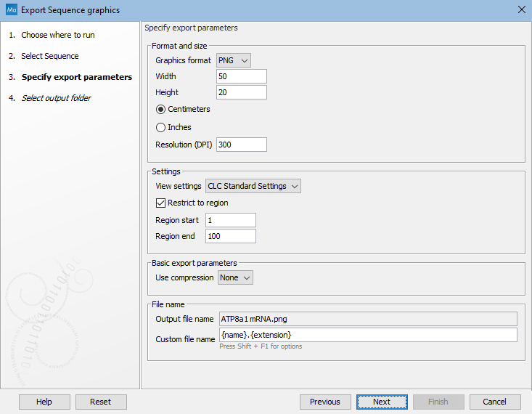
Task: Jump to Select output folder step
Action: point(56,98)
